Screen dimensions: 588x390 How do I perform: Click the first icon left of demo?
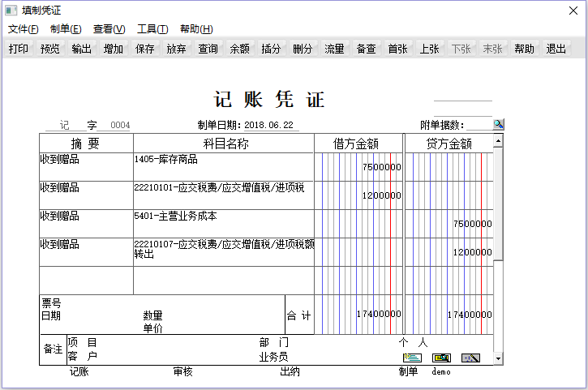[412, 358]
